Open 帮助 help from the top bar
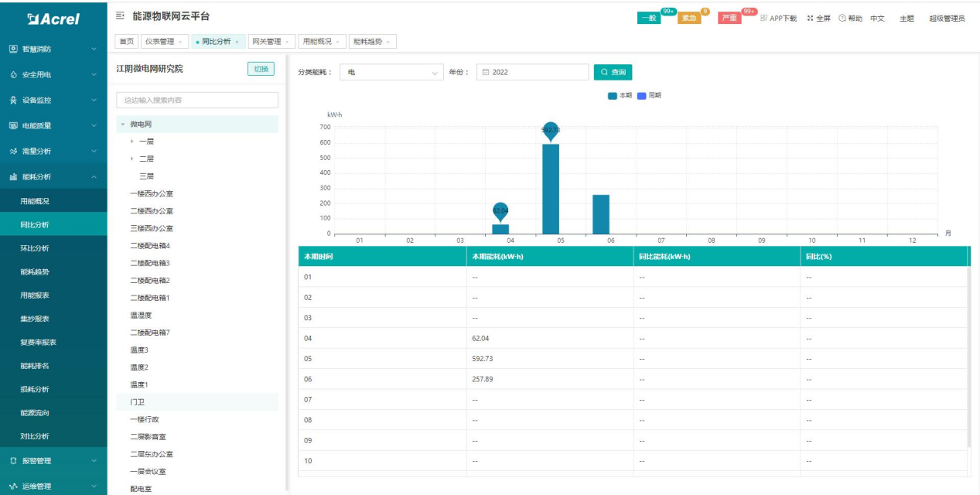Screen dimensions: 980x495 coord(842,19)
